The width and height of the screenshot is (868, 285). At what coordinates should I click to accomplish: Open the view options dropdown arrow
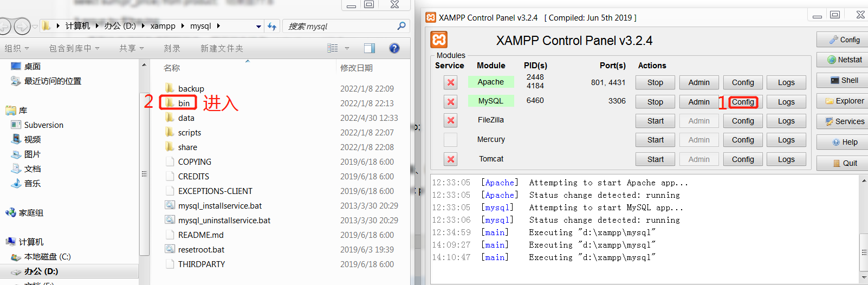347,48
